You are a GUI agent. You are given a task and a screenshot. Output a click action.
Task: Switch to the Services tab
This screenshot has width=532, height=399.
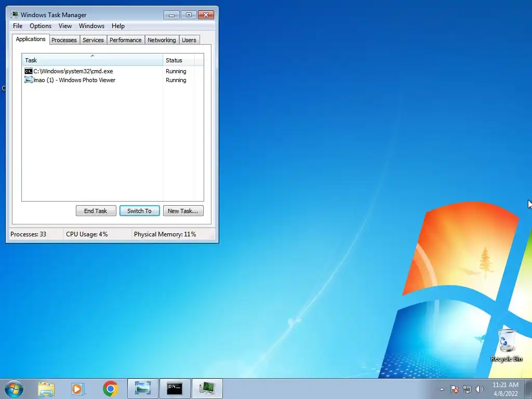93,40
